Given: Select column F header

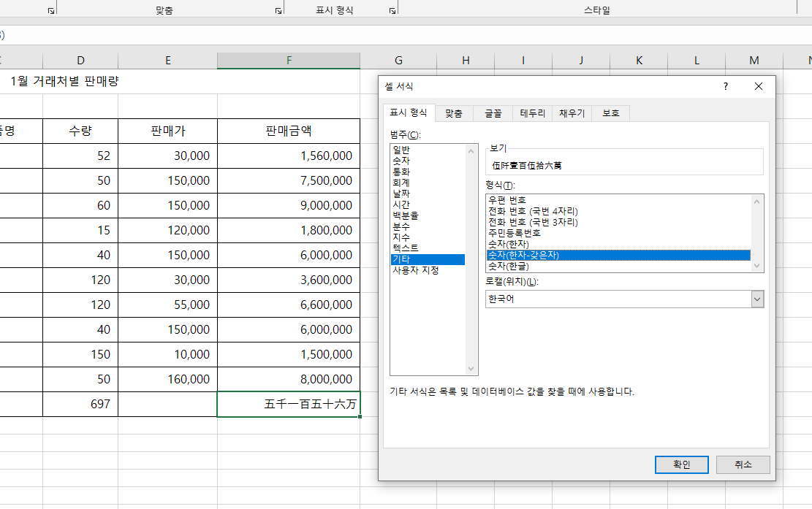Looking at the screenshot, I should coord(289,61).
